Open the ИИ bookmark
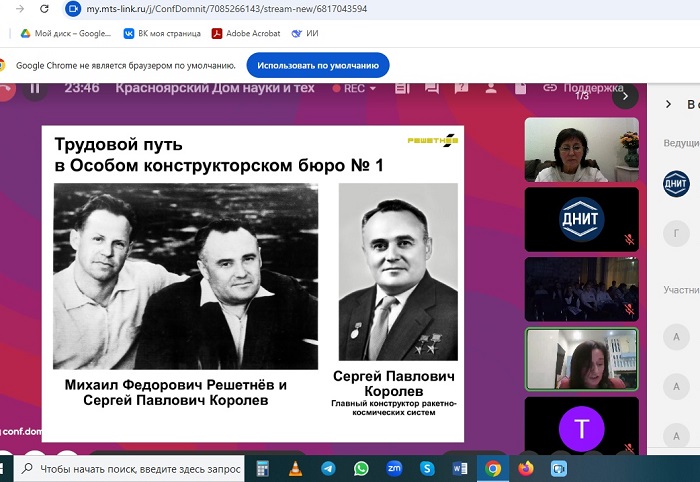Screen dimensions: 700x482 click(305, 33)
